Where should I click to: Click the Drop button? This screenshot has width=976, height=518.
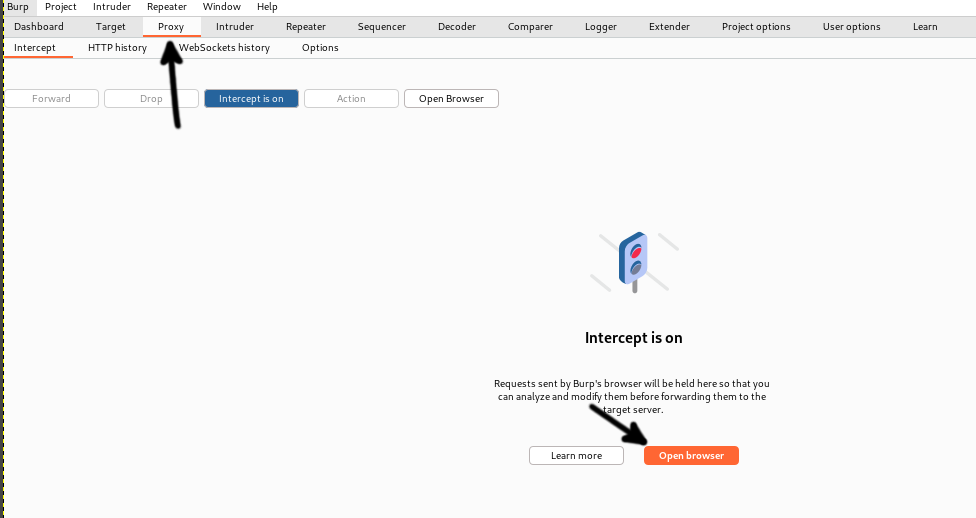click(151, 98)
